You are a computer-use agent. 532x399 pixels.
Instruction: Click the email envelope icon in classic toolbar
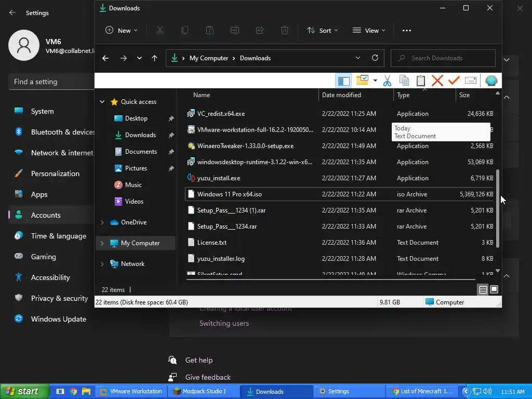point(471,81)
